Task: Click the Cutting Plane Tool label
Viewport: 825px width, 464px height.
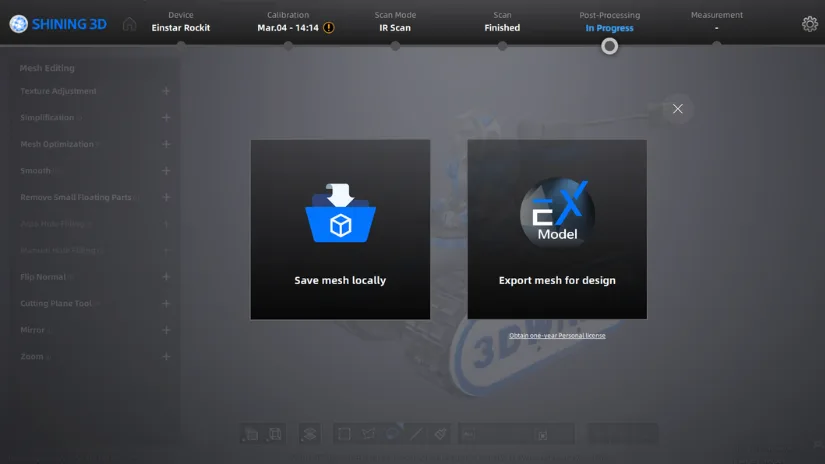Action: (56, 304)
